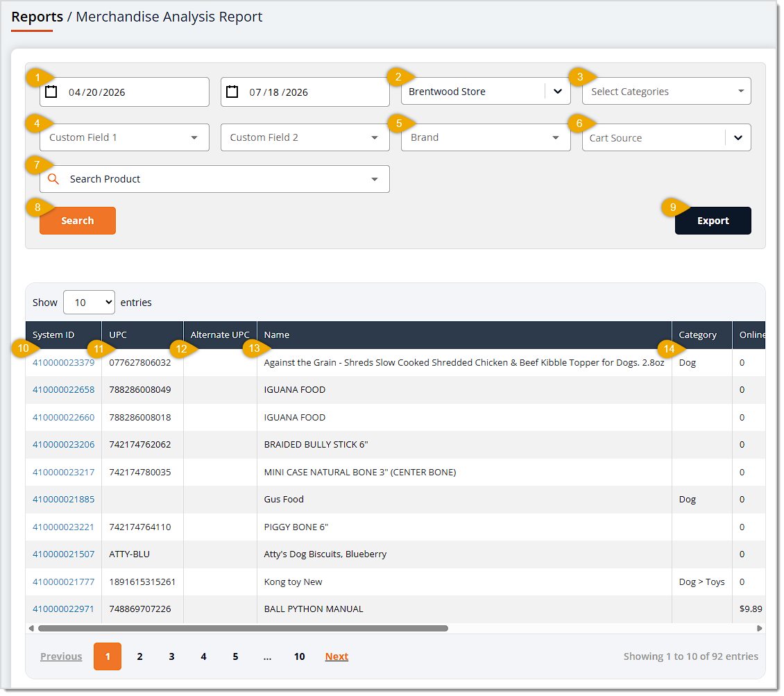The height and width of the screenshot is (696, 784).
Task: Open the Brentwood Store dropdown
Action: click(x=486, y=92)
